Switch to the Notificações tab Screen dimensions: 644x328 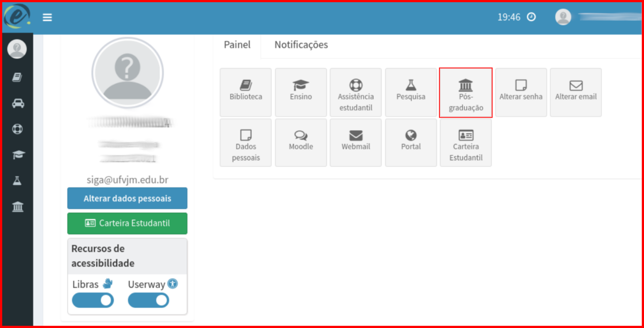pyautogui.click(x=301, y=45)
